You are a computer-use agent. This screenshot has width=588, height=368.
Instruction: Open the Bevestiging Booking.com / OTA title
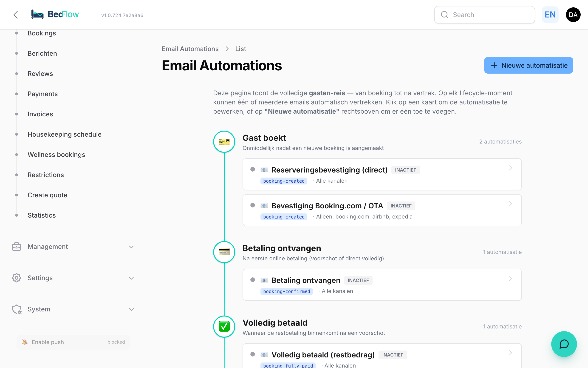pos(327,206)
